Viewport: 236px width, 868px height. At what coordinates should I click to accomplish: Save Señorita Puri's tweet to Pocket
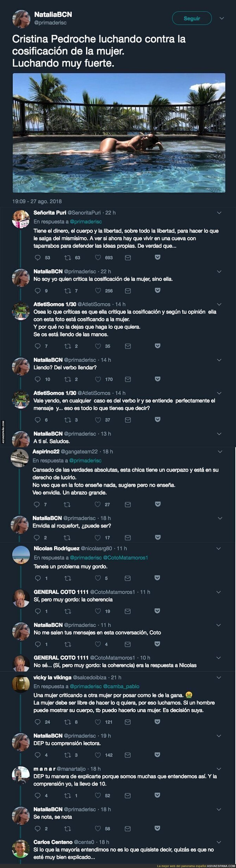tap(157, 257)
